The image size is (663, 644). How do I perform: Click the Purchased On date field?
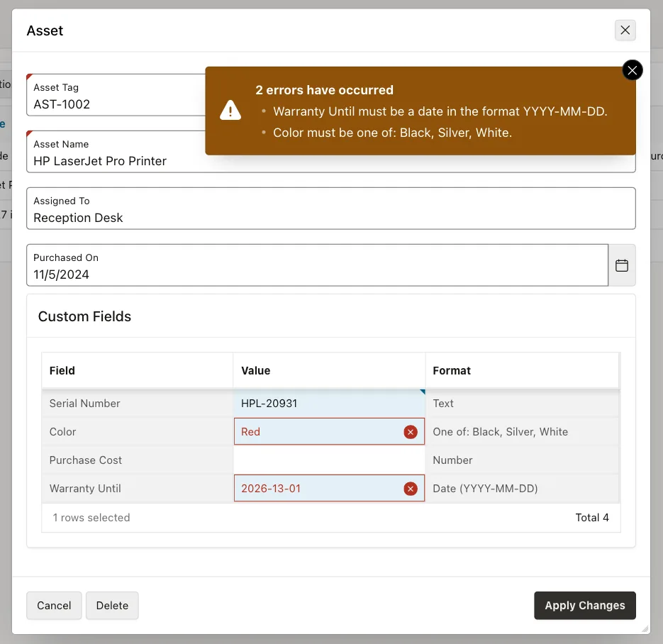pyautogui.click(x=317, y=265)
